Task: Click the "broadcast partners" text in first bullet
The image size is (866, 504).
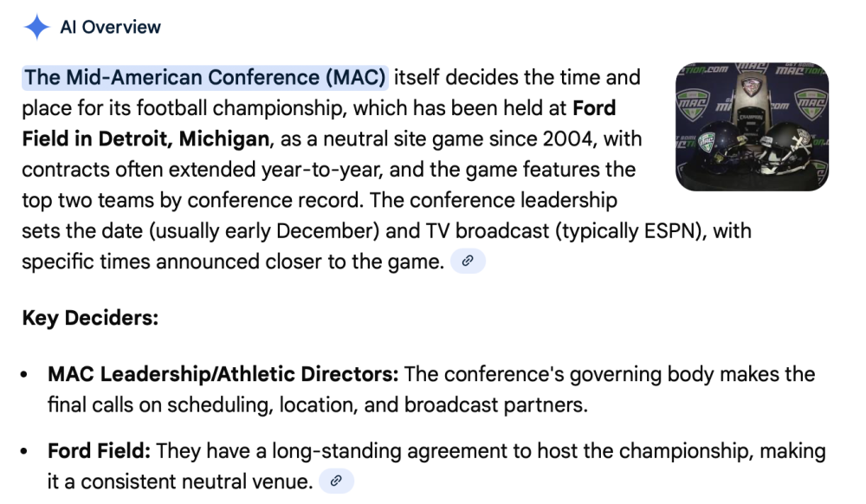Action: pyautogui.click(x=505, y=404)
